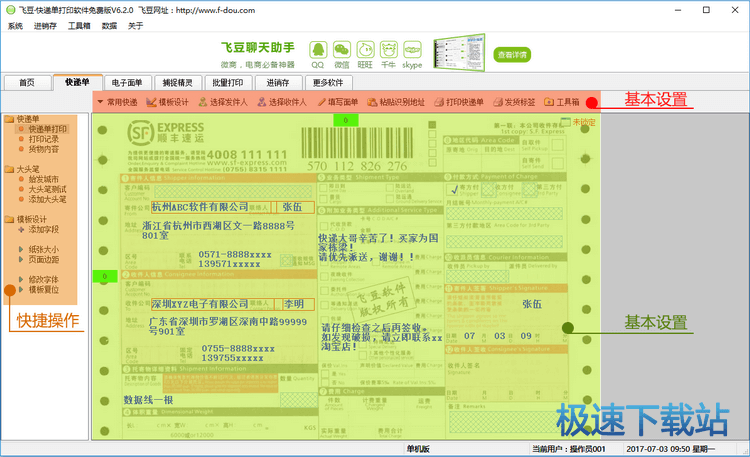Viewport: 750px width, 457px height.
Task: Switch to the 快递单 tab
Action: (77, 82)
